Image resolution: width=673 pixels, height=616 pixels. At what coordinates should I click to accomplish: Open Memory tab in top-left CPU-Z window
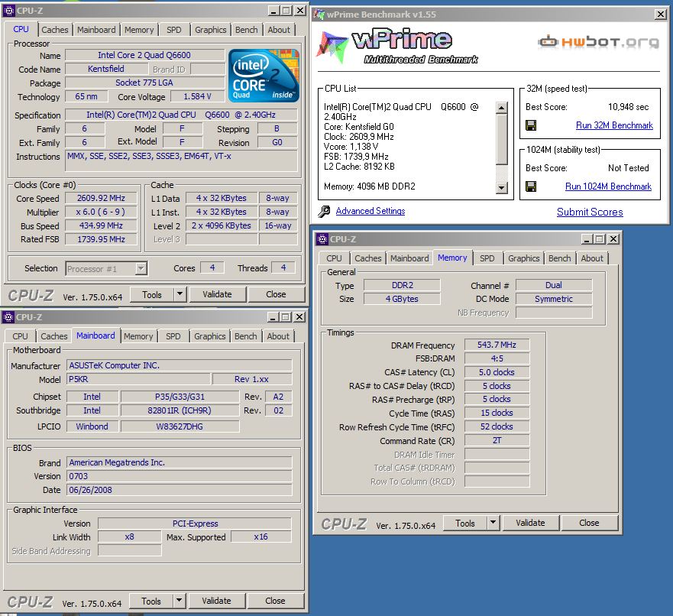point(139,30)
